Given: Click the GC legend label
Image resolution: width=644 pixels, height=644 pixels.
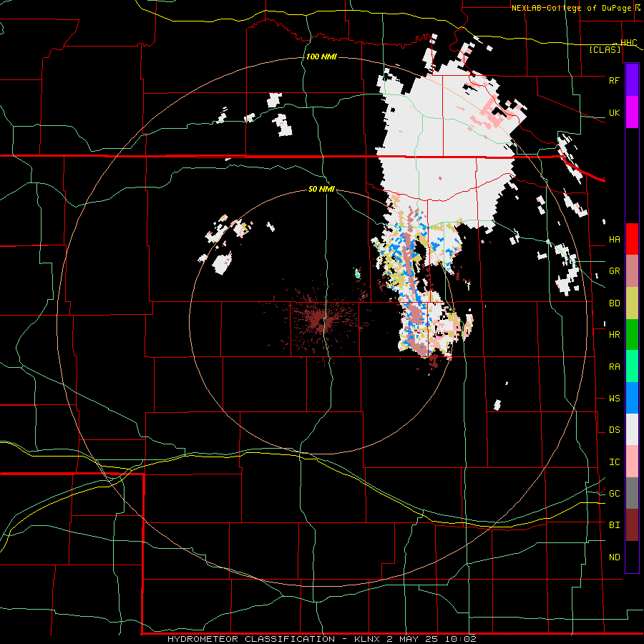Looking at the screenshot, I should coord(614,494).
